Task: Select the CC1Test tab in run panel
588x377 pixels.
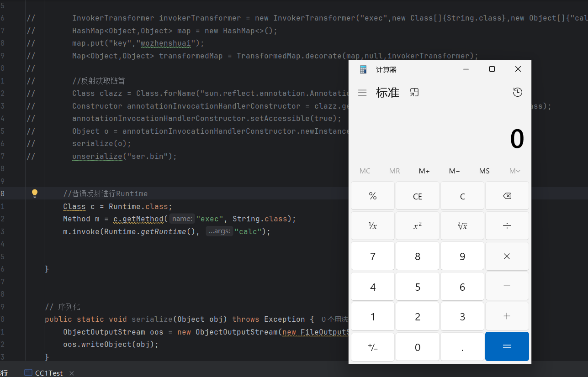Action: click(x=49, y=373)
